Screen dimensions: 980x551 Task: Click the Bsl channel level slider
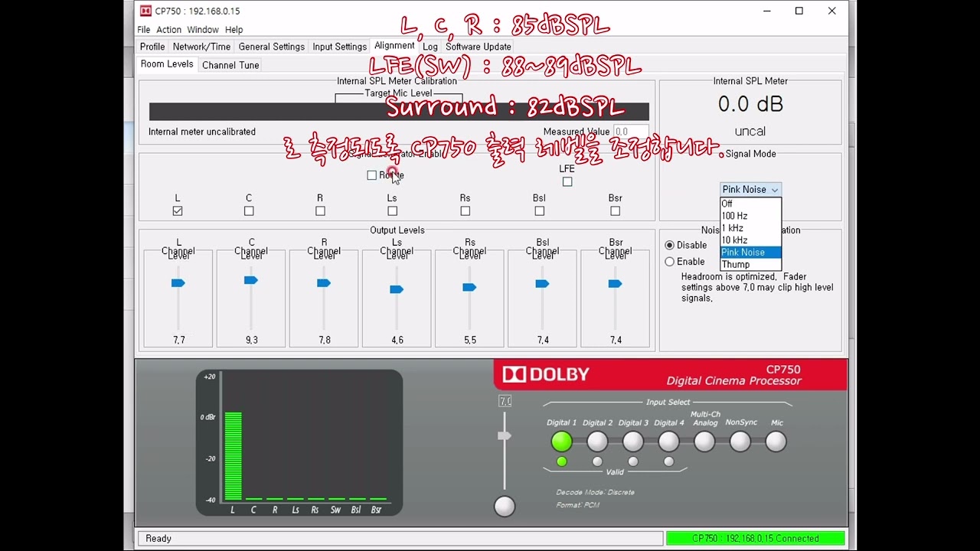tap(542, 284)
